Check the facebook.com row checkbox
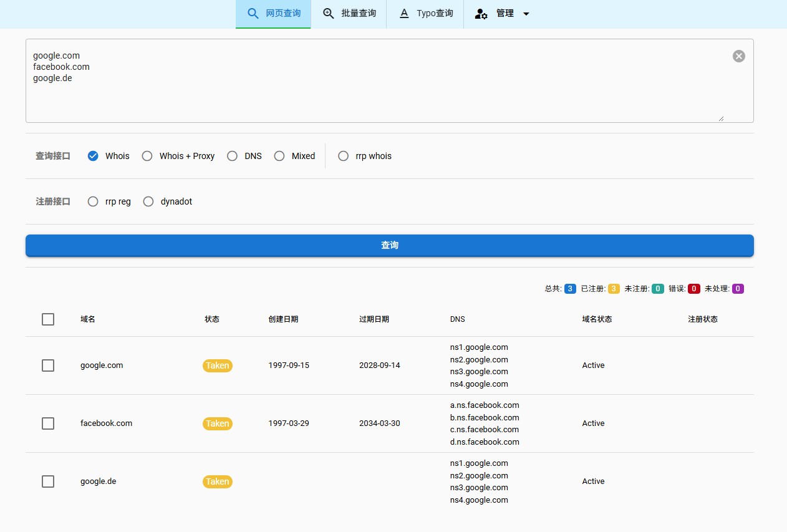 point(48,423)
